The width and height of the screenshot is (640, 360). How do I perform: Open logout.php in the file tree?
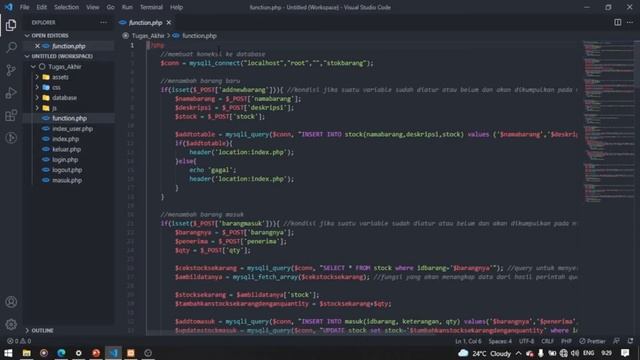point(69,170)
